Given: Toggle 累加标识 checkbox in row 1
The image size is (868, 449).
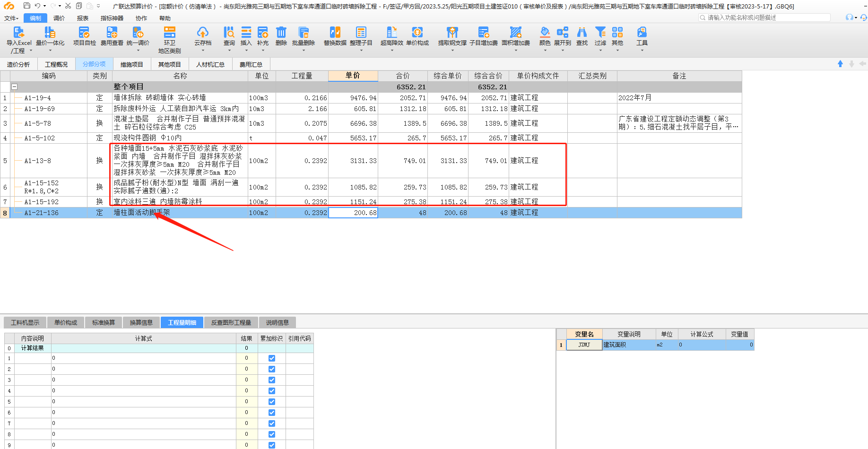Looking at the screenshot, I should [272, 358].
